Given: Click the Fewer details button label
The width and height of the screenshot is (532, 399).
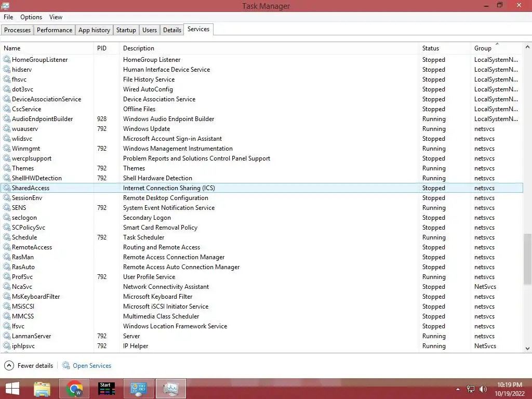Looking at the screenshot, I should click(35, 365).
